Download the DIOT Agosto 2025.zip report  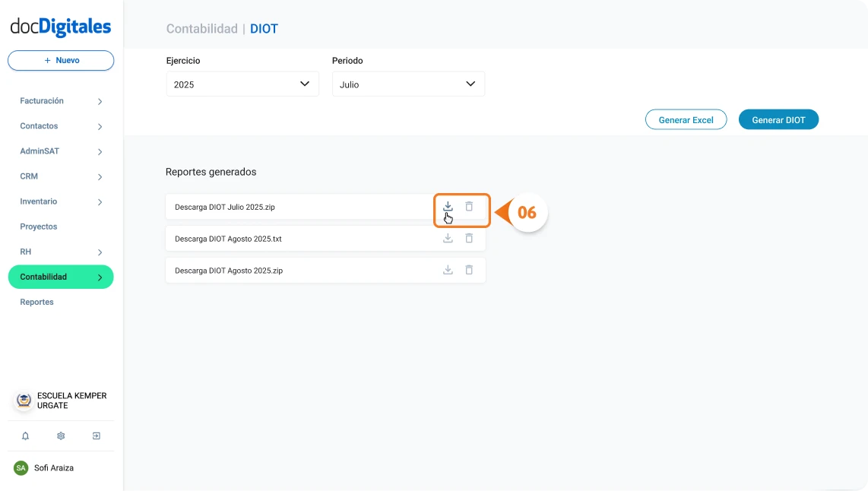[448, 270]
